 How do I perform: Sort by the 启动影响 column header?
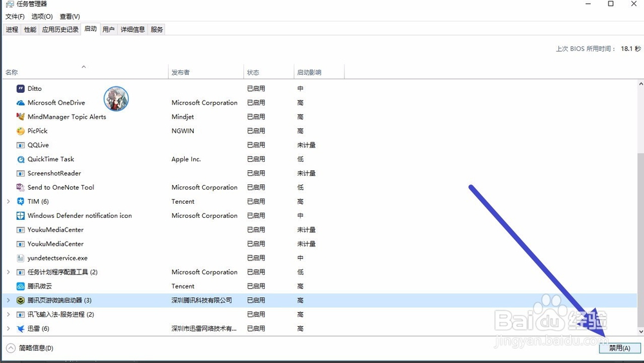(x=319, y=72)
